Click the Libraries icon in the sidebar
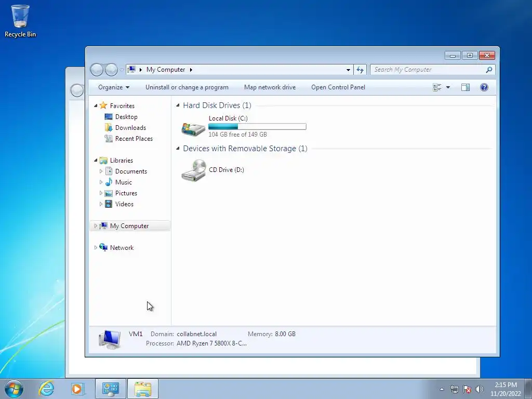Screen dimensions: 532x399 [103, 160]
